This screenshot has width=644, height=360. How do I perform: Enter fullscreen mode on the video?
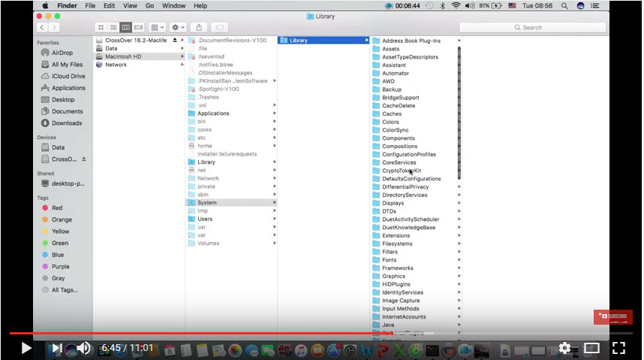click(618, 348)
